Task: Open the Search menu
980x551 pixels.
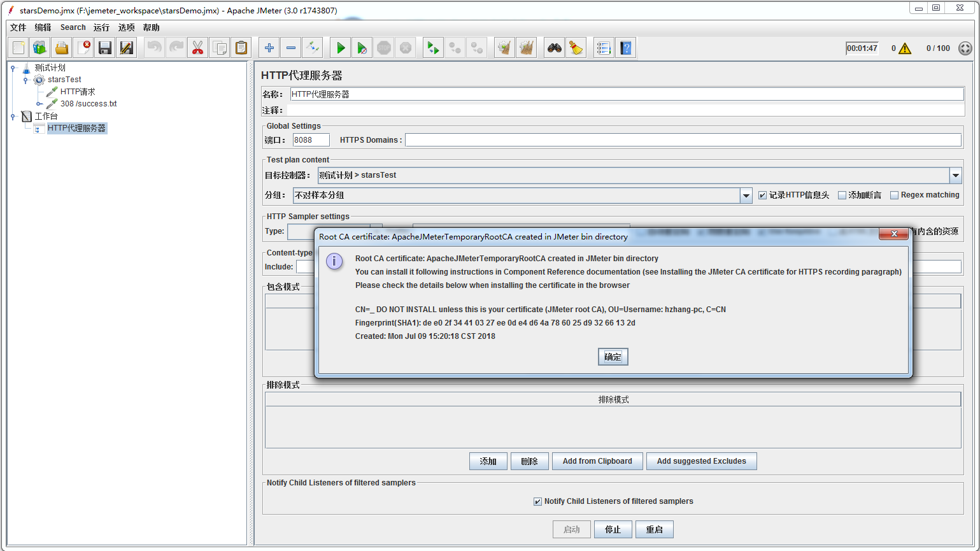Action: (x=73, y=27)
